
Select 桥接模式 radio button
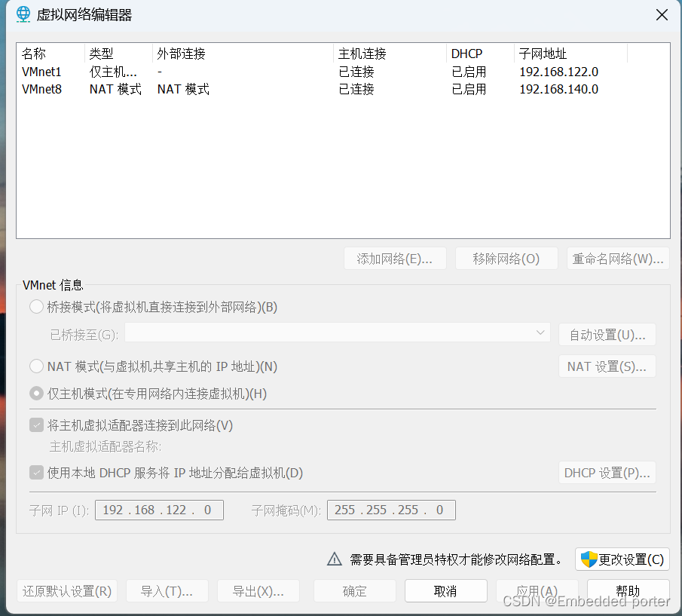pyautogui.click(x=36, y=307)
